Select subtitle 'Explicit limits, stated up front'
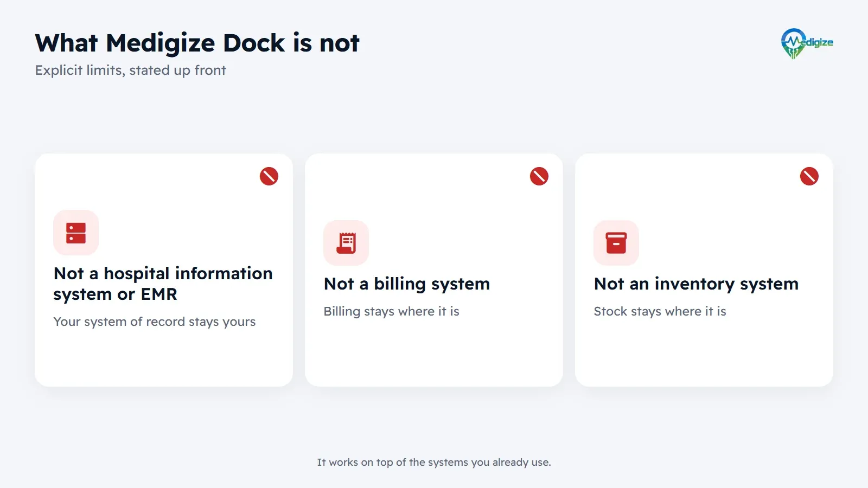The width and height of the screenshot is (868, 488). coord(130,70)
